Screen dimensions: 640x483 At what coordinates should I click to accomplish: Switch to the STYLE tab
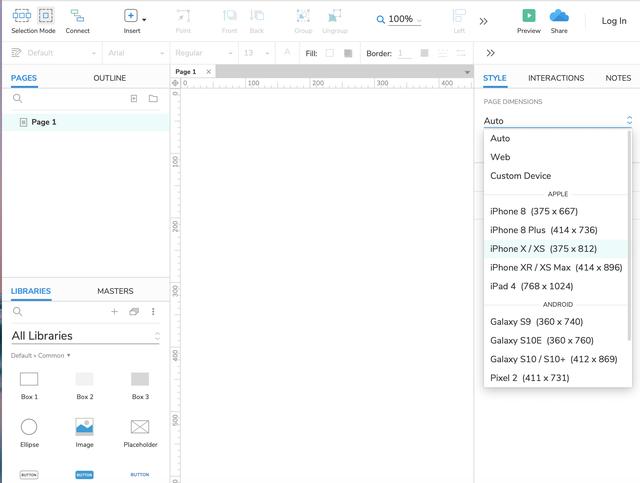pyautogui.click(x=495, y=78)
